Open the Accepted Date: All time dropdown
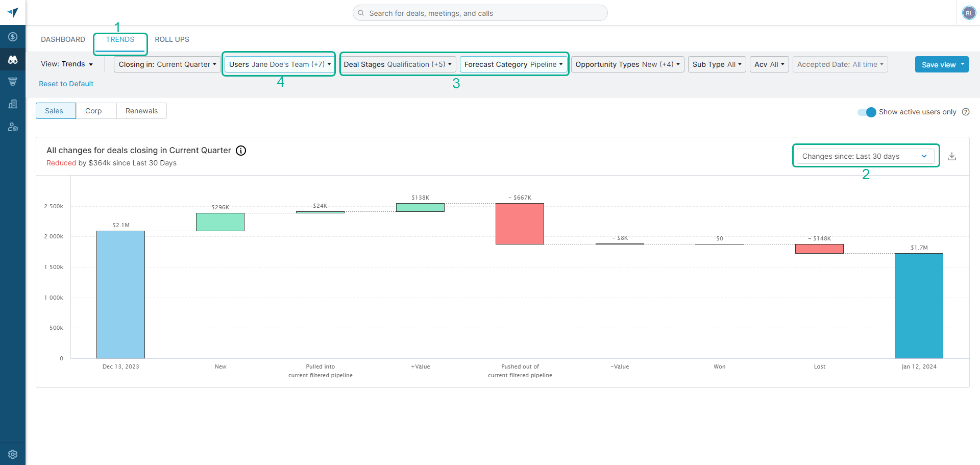Image resolution: width=980 pixels, height=465 pixels. click(x=840, y=64)
